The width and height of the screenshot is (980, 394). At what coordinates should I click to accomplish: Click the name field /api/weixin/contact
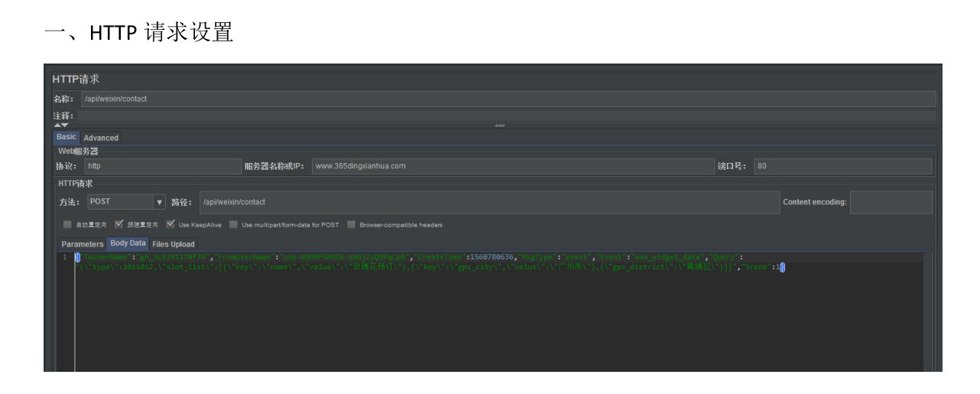pos(508,99)
